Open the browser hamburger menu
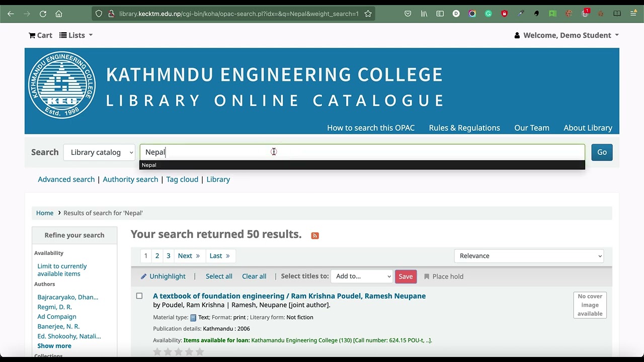Image resolution: width=644 pixels, height=362 pixels. coord(633,14)
